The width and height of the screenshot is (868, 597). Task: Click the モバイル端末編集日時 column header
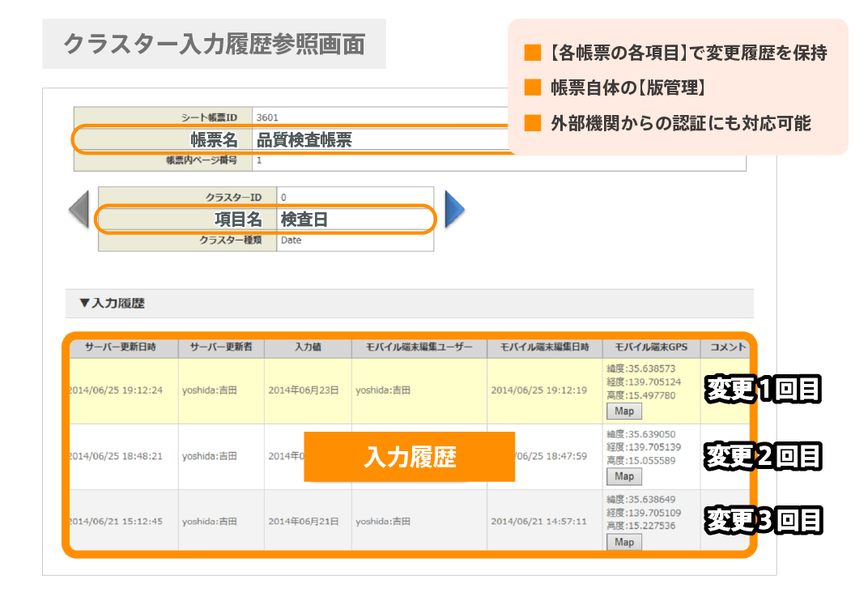pos(544,348)
